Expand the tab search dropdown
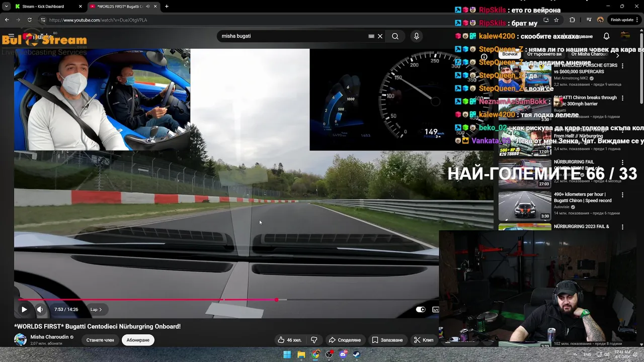The image size is (644, 362). pos(6,7)
